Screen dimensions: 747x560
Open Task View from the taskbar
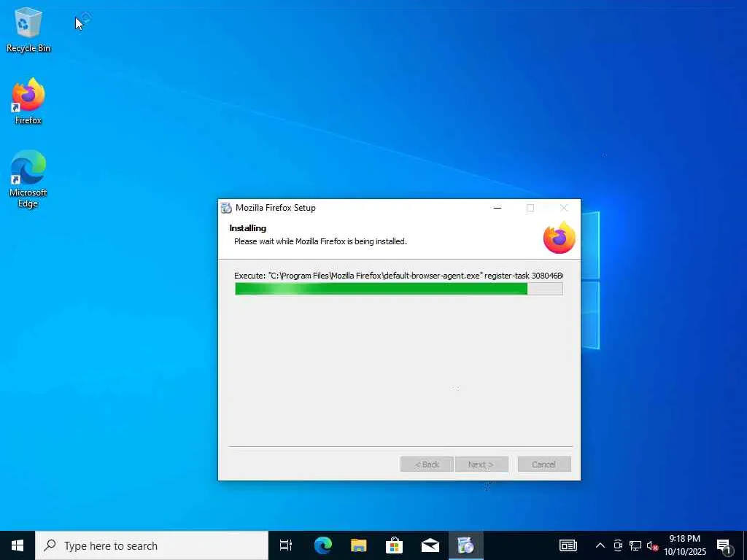(x=286, y=545)
